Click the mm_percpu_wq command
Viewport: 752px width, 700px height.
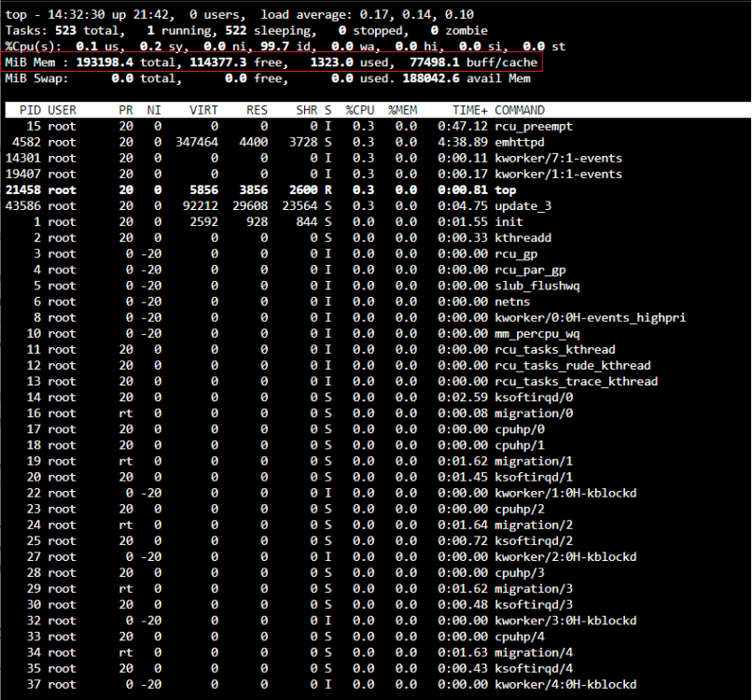point(537,333)
